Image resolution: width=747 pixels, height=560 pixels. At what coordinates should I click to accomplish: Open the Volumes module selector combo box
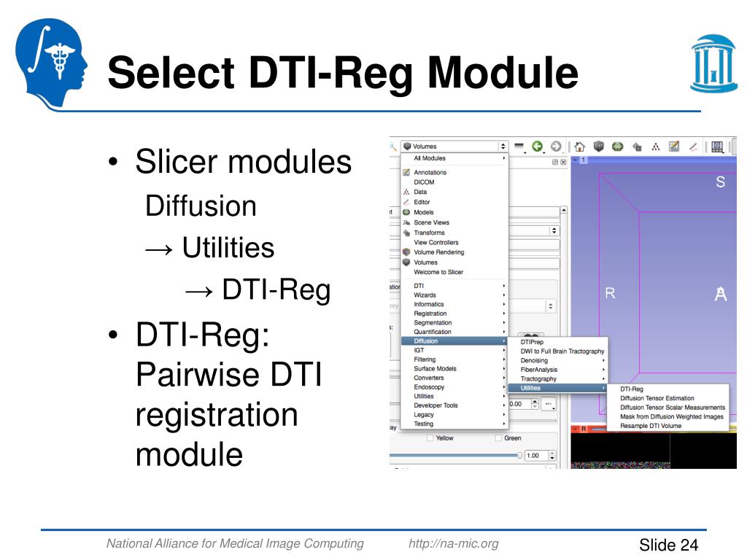coord(455,146)
